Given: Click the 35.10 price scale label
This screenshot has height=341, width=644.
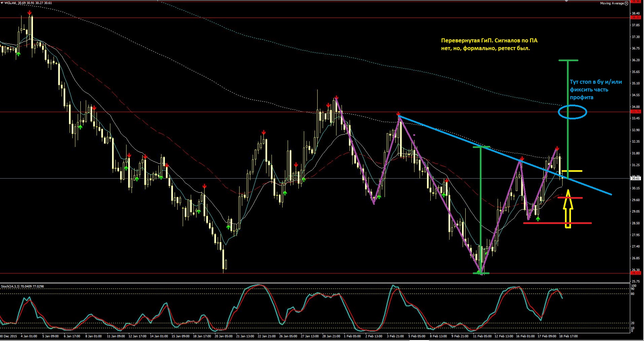Looking at the screenshot, I should point(636,83).
